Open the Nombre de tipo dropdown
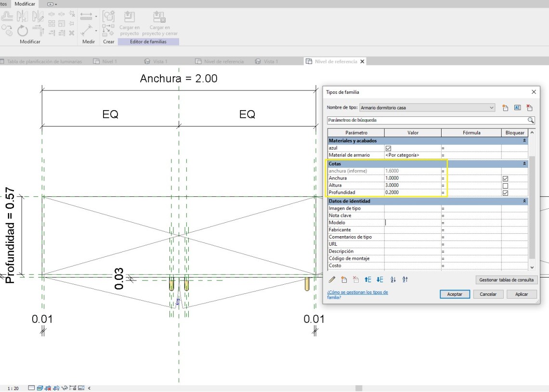The width and height of the screenshot is (549, 392). point(491,108)
